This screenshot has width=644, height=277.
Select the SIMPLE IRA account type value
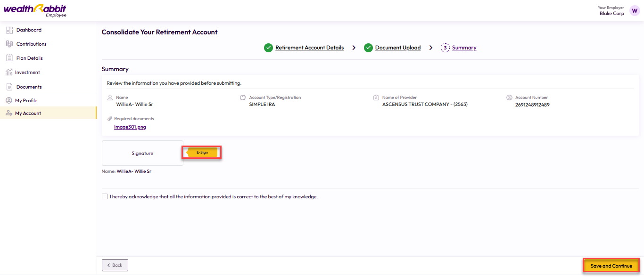tap(262, 105)
